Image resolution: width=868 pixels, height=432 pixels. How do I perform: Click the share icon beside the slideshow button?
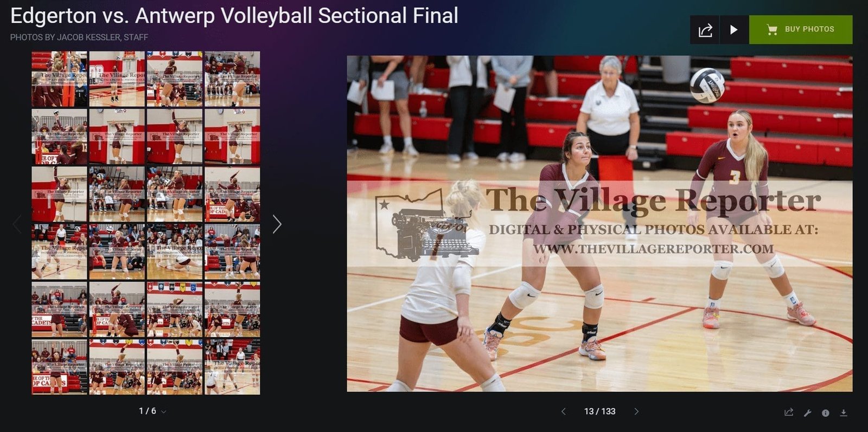(705, 30)
